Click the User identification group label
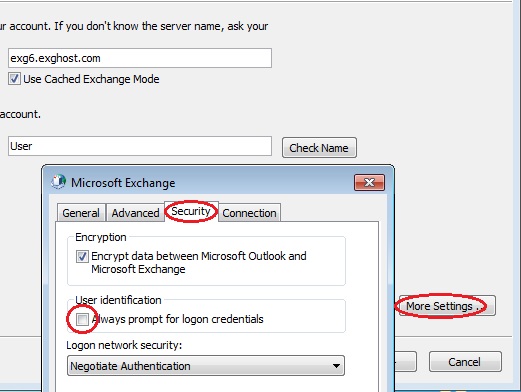 point(118,300)
